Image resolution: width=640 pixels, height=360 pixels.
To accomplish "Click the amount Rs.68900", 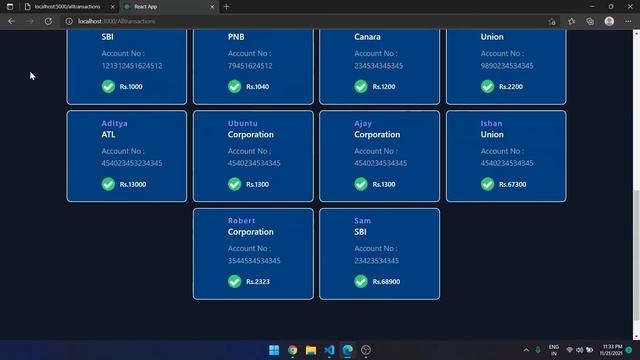I will click(x=386, y=282).
